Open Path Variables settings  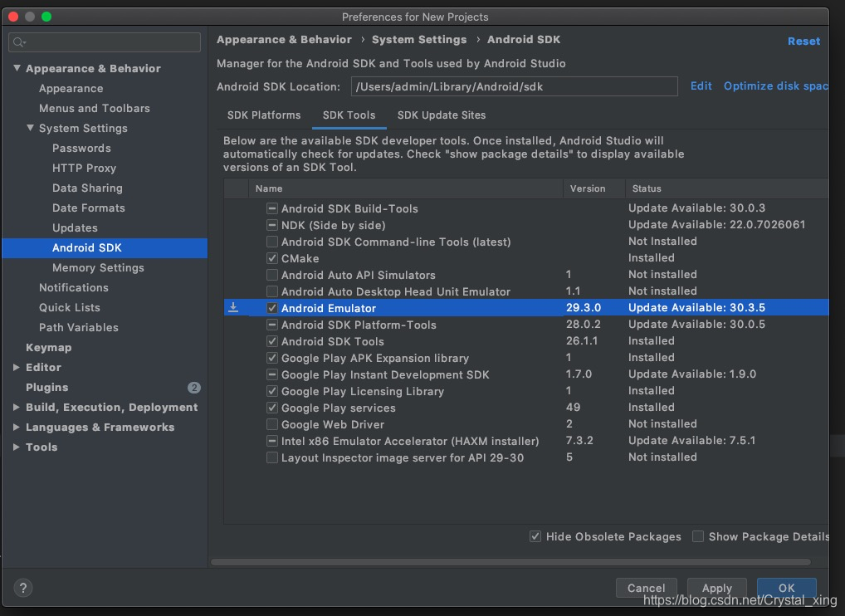(79, 328)
